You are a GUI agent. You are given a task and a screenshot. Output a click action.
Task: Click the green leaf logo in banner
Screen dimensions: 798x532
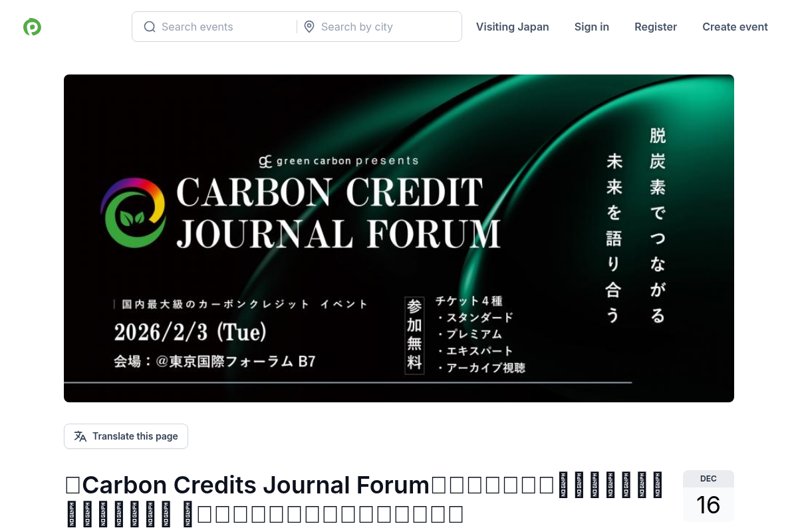[133, 213]
